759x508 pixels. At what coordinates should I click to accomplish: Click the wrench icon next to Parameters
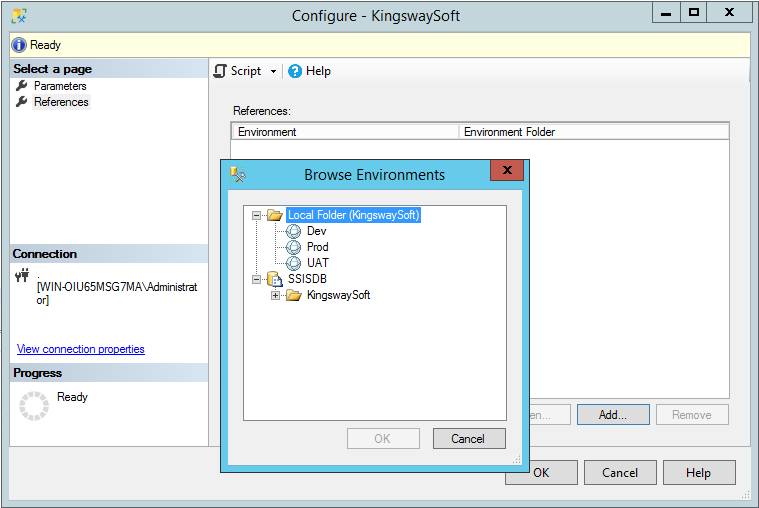pyautogui.click(x=22, y=86)
